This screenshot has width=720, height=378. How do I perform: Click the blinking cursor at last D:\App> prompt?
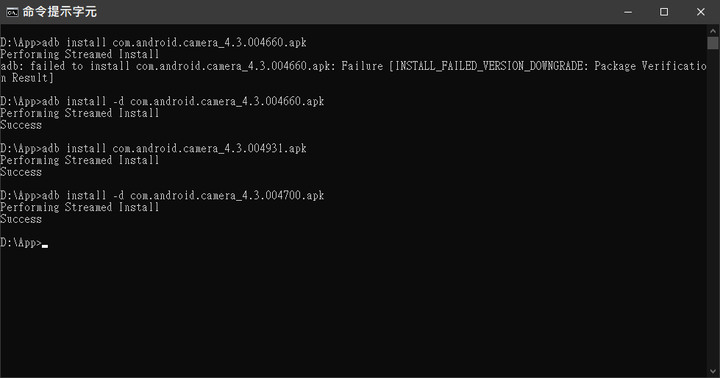pos(45,246)
